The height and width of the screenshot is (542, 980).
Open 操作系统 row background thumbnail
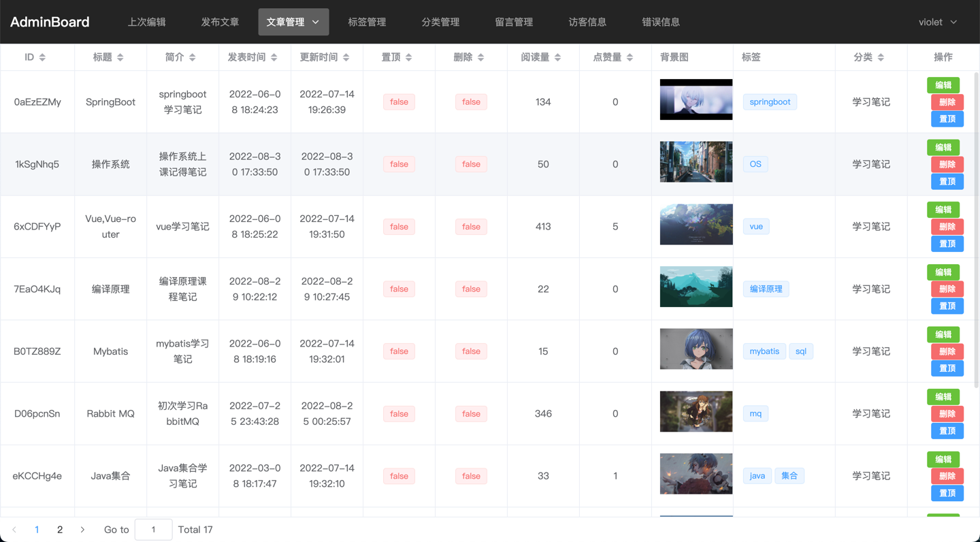click(x=696, y=162)
